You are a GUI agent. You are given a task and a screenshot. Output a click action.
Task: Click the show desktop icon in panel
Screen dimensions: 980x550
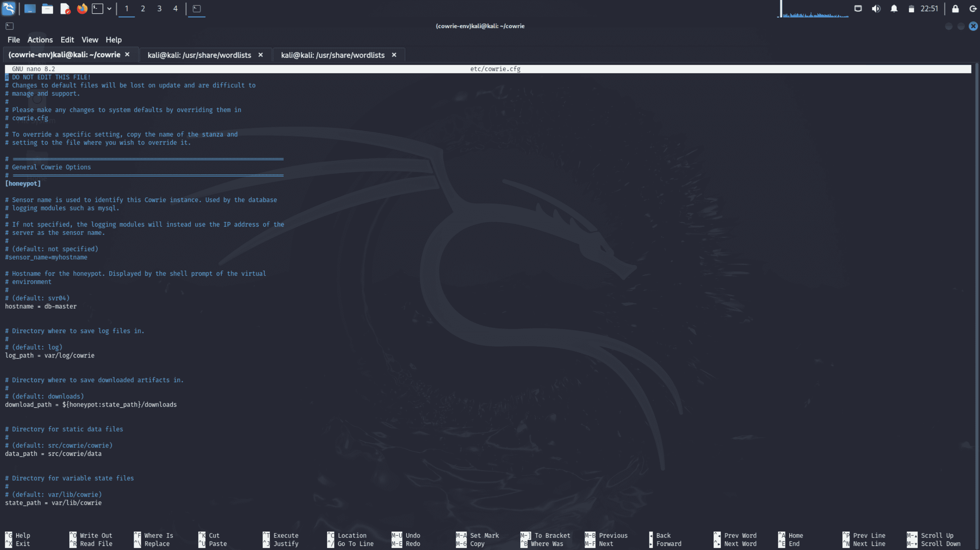click(x=30, y=8)
